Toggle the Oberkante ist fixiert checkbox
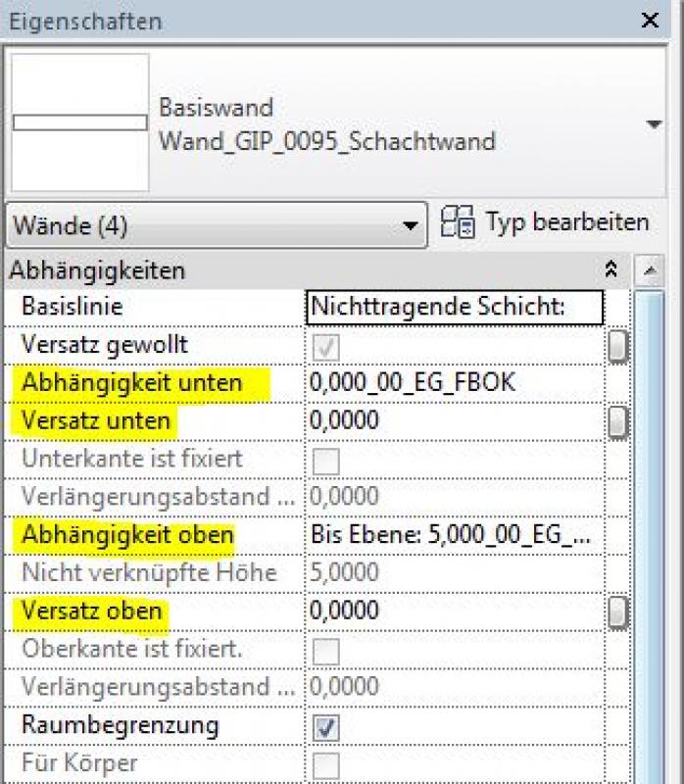 coord(327,651)
